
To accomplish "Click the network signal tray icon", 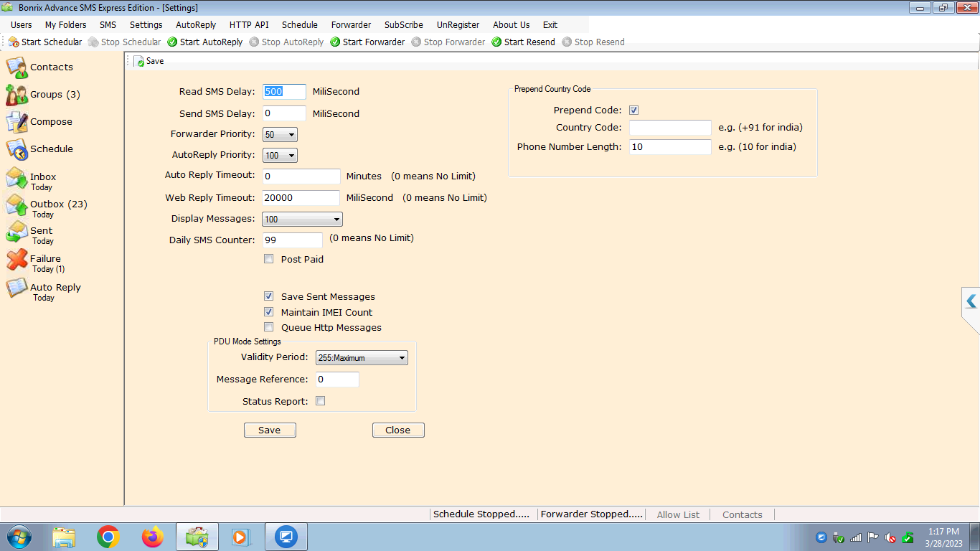I will click(856, 537).
